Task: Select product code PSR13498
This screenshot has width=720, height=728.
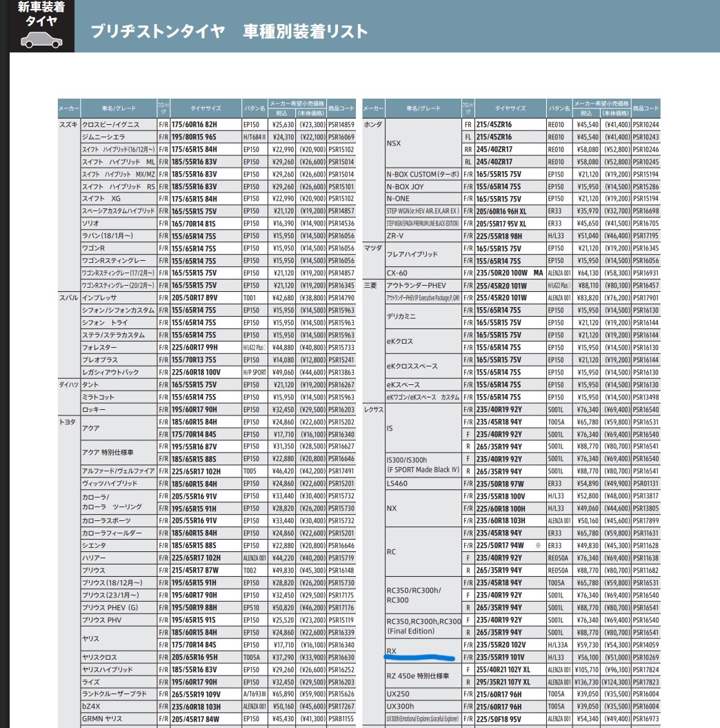Action: (x=646, y=397)
